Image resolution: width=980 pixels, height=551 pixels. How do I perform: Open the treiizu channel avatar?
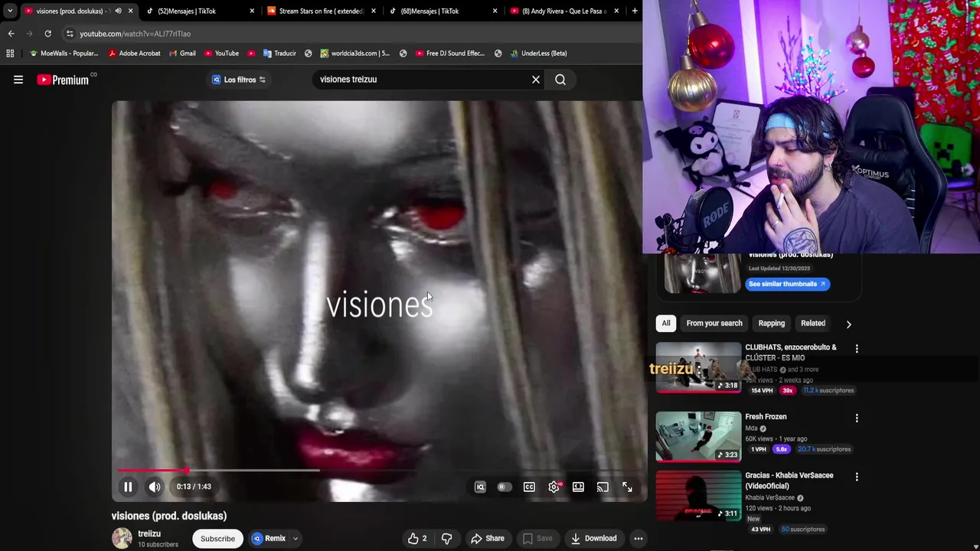[x=122, y=539]
